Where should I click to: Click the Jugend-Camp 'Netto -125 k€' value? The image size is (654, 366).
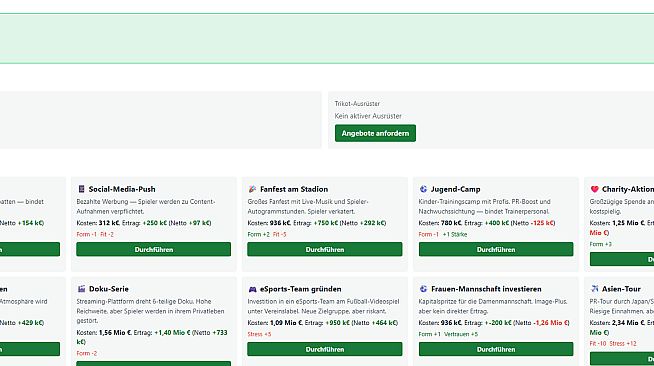534,223
